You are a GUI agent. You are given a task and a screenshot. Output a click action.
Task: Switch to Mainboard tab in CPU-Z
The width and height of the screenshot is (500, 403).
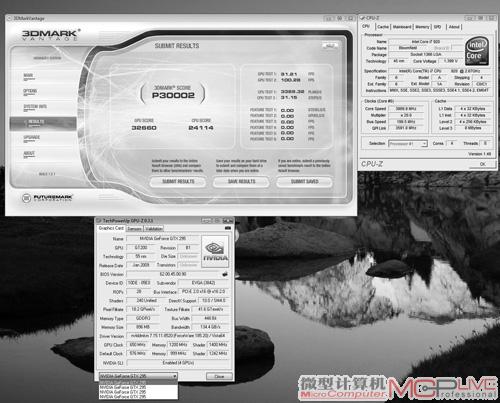(x=402, y=27)
